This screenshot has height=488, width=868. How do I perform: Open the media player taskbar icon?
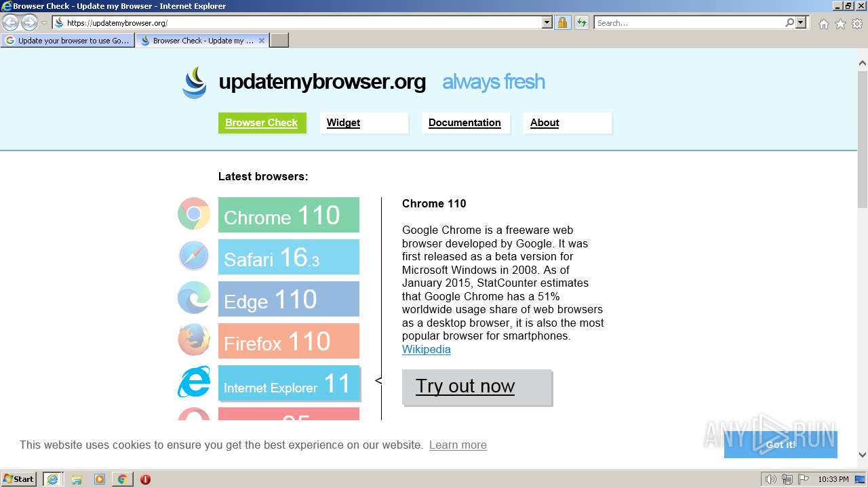tap(100, 479)
